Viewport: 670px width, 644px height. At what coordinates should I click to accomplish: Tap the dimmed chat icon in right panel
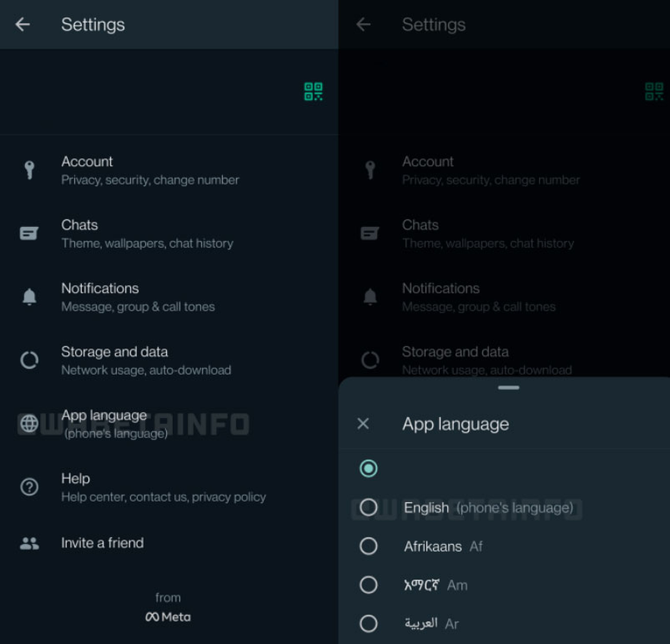tap(370, 233)
